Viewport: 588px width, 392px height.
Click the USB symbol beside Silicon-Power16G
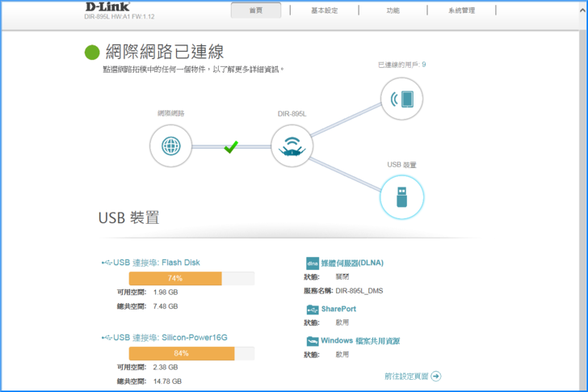coord(107,337)
